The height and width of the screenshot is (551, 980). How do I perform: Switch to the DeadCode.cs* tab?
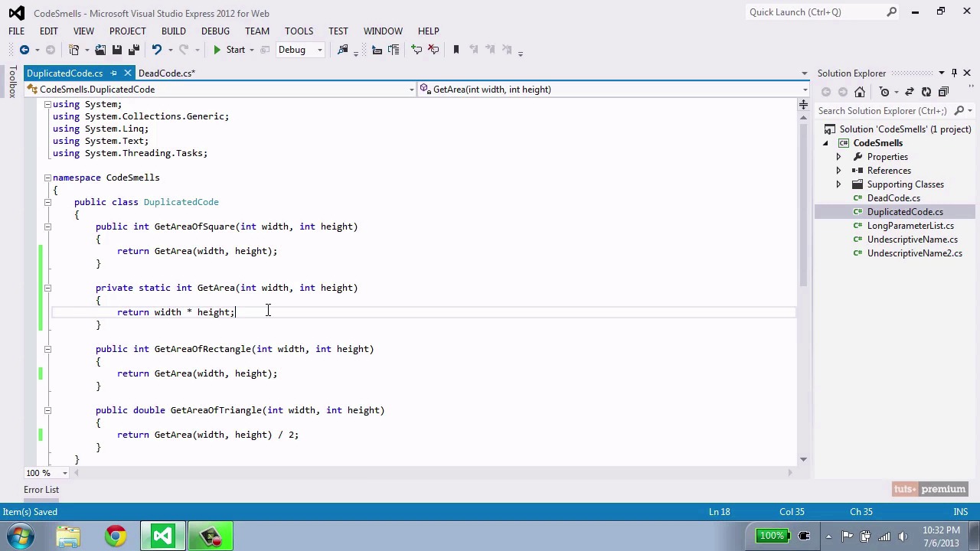tap(166, 73)
